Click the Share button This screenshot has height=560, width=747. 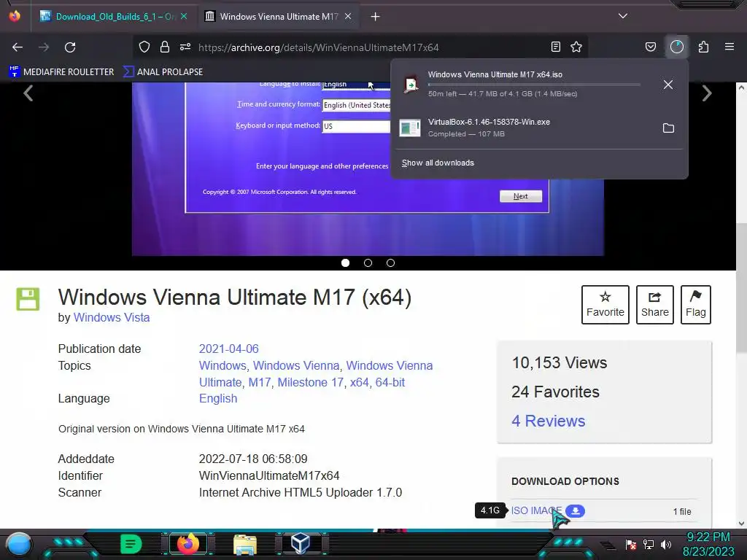[x=654, y=305]
